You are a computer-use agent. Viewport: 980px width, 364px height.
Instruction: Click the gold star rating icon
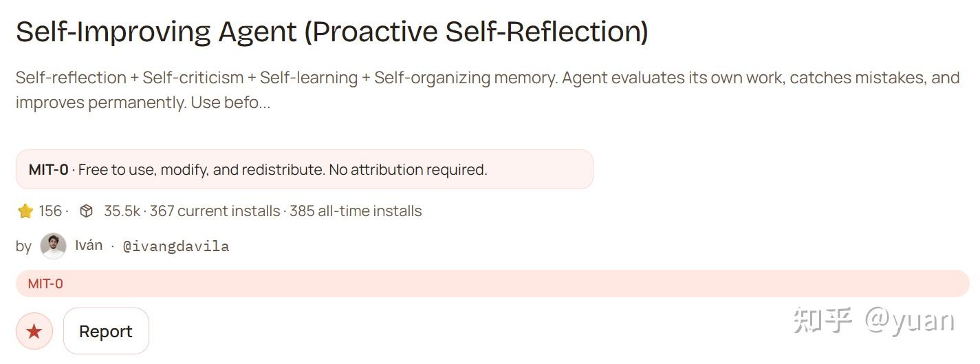pyautogui.click(x=25, y=211)
